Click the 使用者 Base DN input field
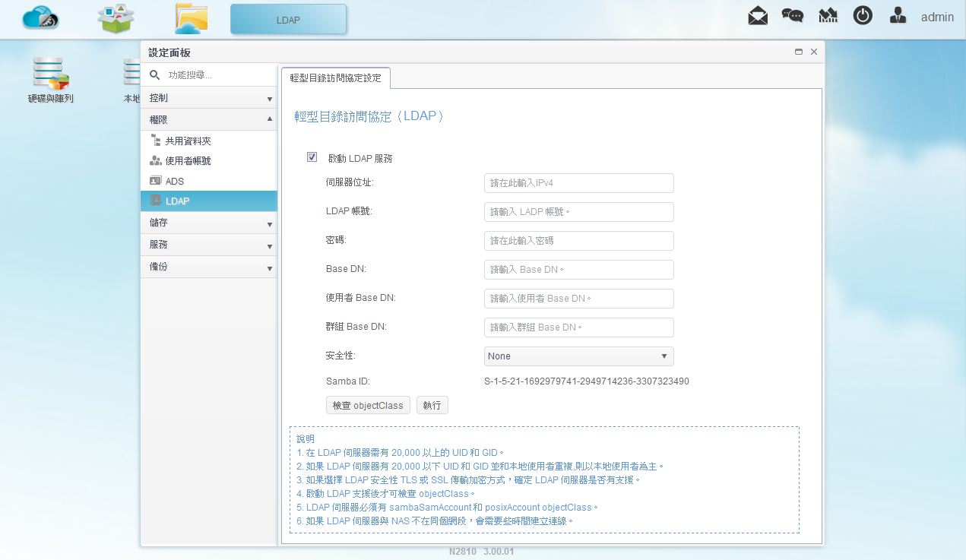 [579, 299]
